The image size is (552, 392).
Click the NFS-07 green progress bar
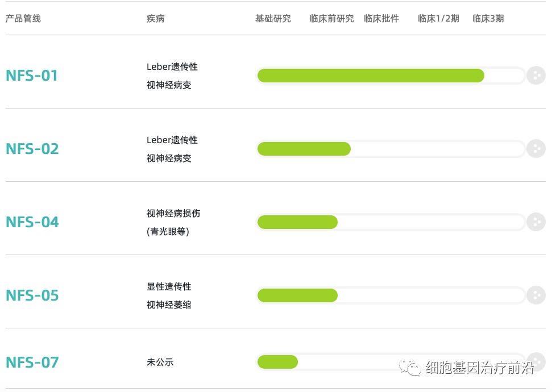coord(277,362)
